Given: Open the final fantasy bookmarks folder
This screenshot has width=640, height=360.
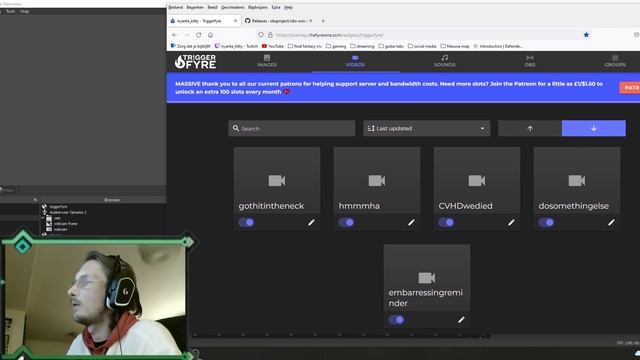Looking at the screenshot, I should tap(304, 46).
